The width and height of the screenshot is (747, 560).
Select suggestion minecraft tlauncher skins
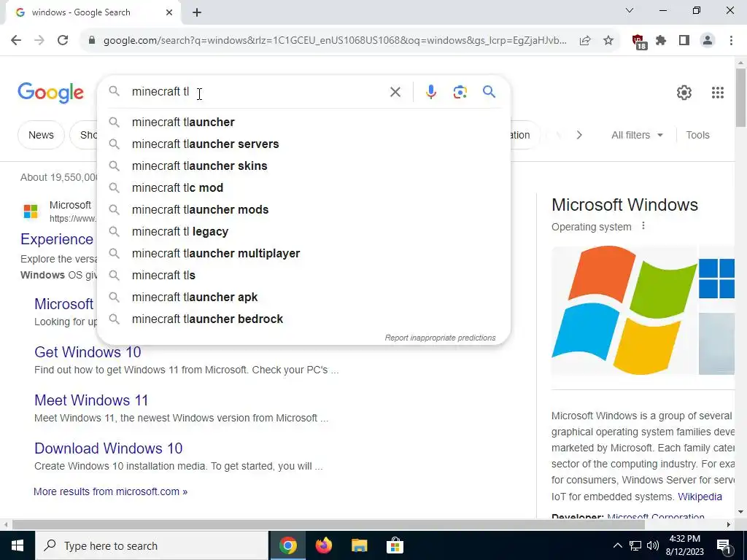point(303,166)
